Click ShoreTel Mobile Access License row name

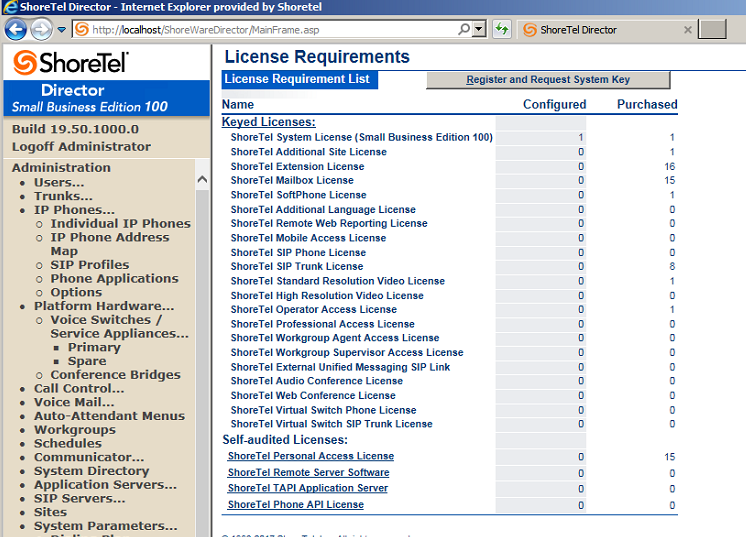pyautogui.click(x=308, y=238)
